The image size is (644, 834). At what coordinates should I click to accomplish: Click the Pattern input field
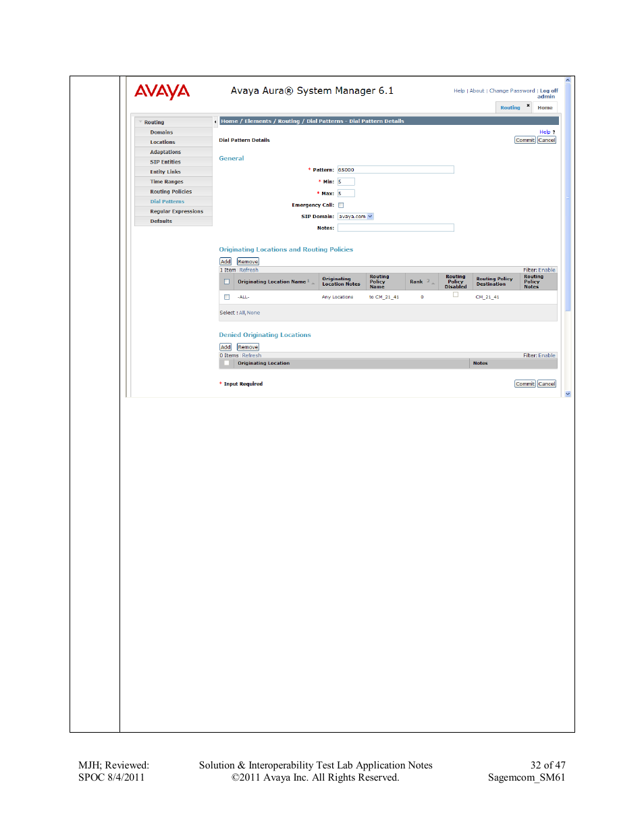point(396,170)
